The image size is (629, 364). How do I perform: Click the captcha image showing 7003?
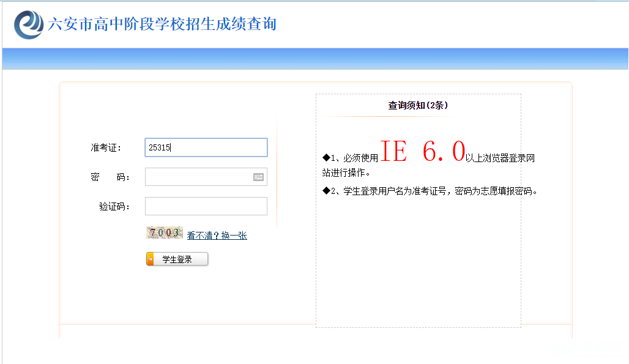pyautogui.click(x=165, y=232)
